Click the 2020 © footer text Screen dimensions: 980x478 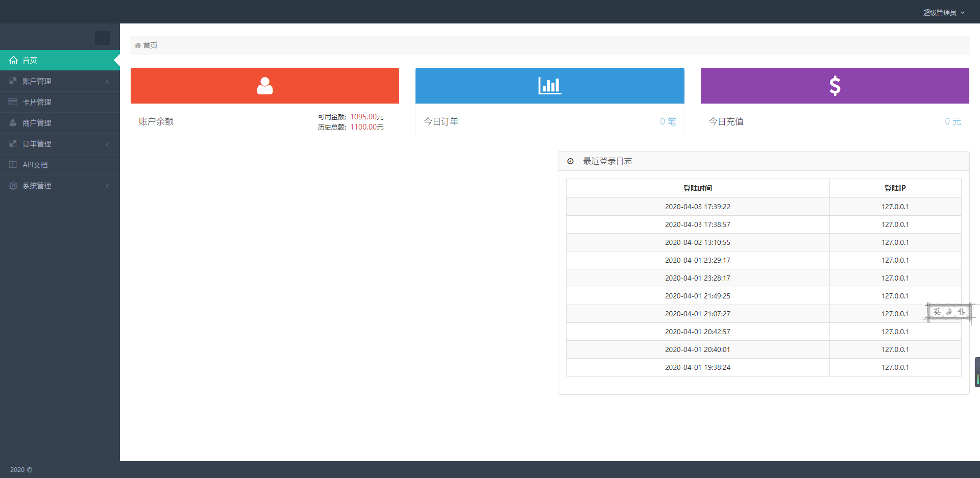[21, 470]
